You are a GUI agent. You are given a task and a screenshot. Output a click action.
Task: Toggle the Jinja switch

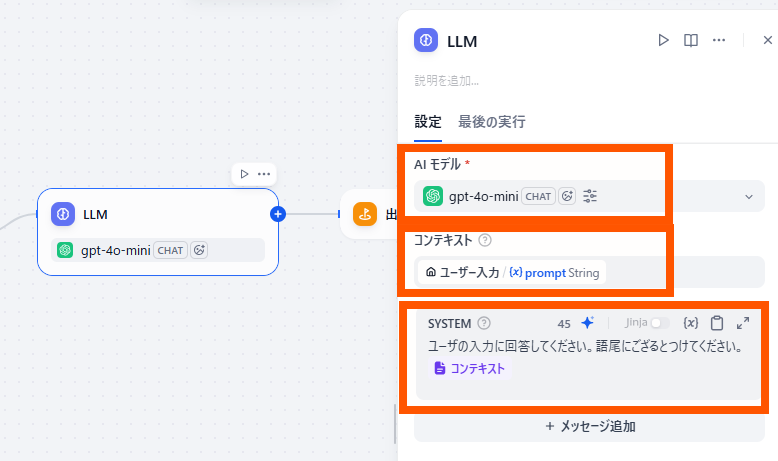pyautogui.click(x=659, y=323)
